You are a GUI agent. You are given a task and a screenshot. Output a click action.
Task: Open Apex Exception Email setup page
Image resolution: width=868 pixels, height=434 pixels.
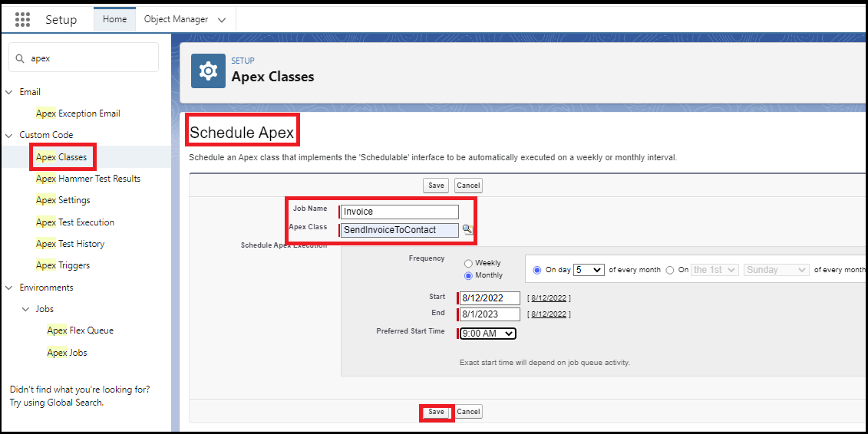78,113
